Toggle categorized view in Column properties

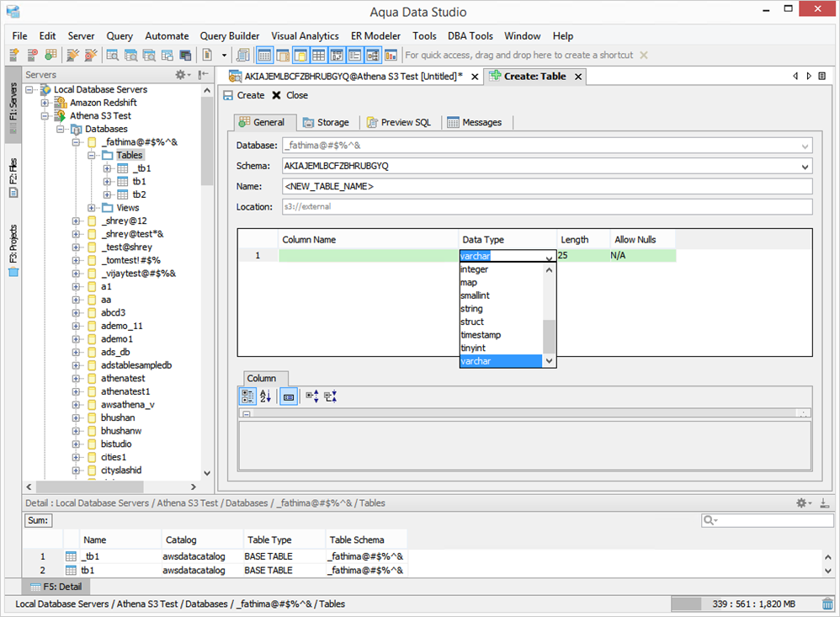point(247,396)
